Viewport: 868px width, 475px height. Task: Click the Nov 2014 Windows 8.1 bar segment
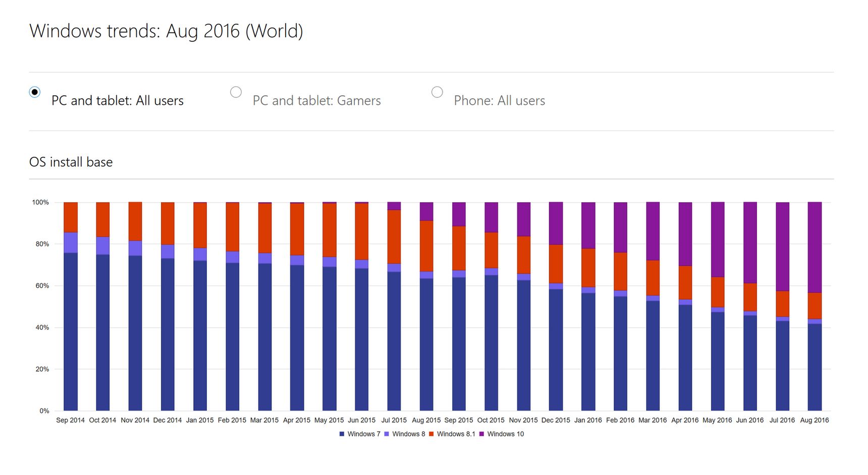135,221
